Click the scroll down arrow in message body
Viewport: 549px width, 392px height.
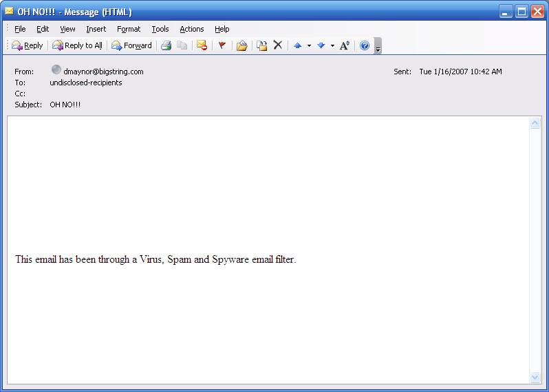pyautogui.click(x=535, y=378)
